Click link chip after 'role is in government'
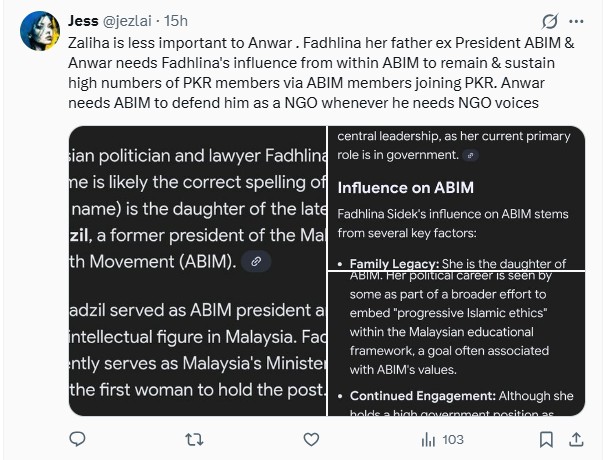607x460 pixels. pyautogui.click(x=472, y=155)
